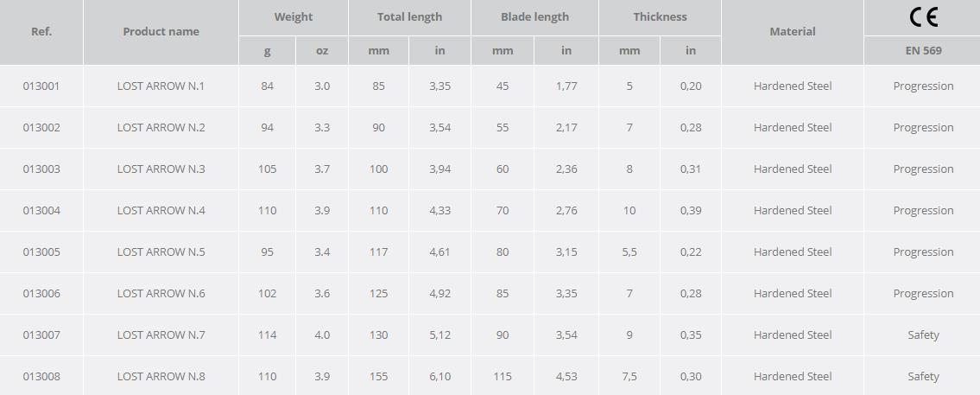
Task: Select the Weight column group header
Action: pos(294,17)
